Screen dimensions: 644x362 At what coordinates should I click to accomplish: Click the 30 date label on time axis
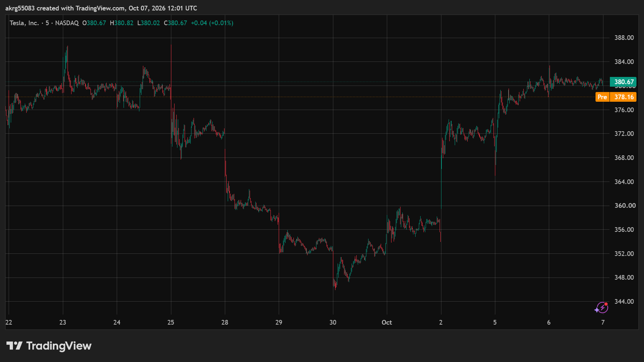[x=333, y=322]
